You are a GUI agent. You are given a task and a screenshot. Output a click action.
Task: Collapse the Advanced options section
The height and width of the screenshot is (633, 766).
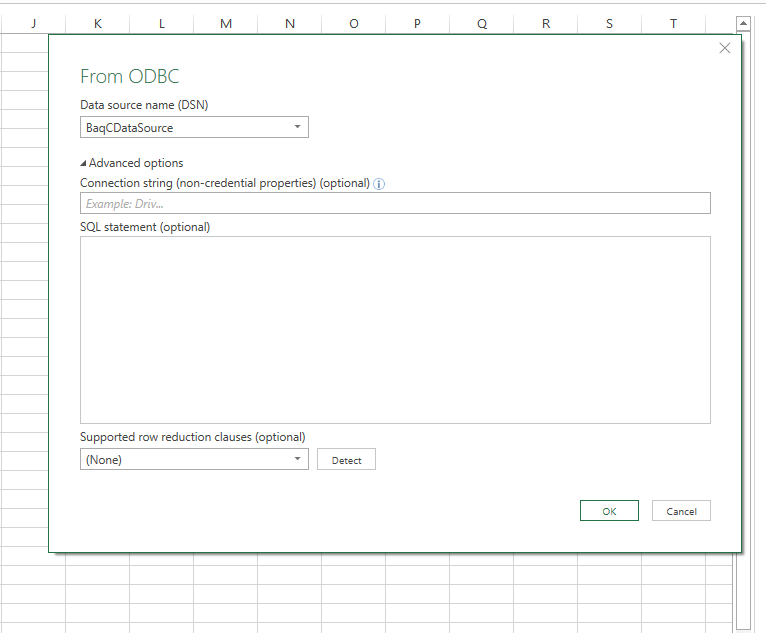132,163
